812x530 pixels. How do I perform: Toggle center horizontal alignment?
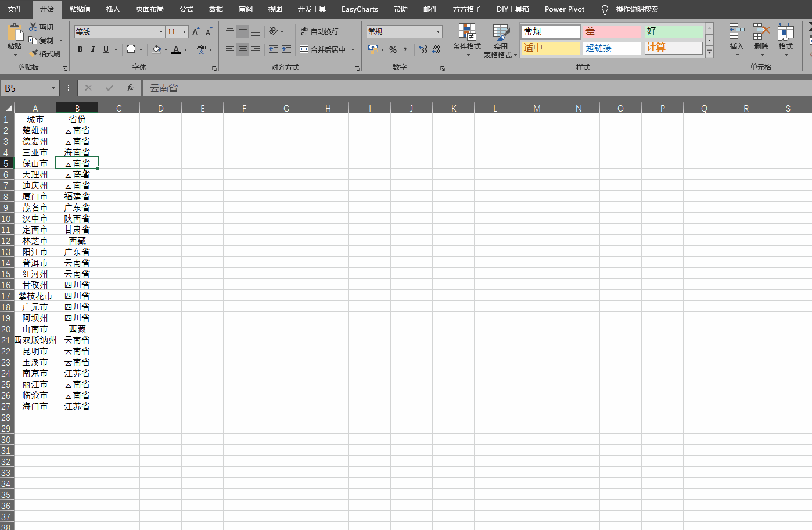tap(243, 49)
